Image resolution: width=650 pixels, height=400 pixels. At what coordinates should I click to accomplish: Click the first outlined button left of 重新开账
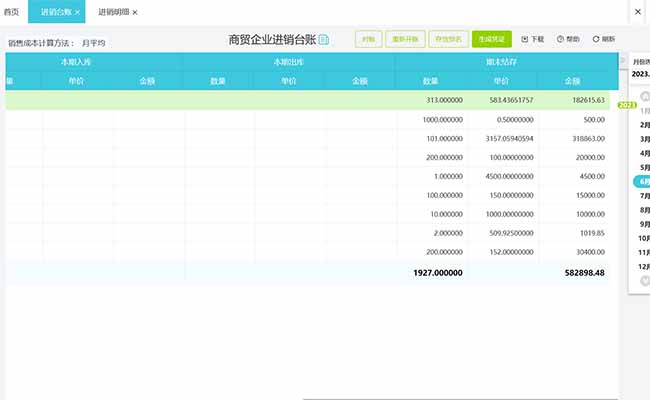[x=369, y=39]
